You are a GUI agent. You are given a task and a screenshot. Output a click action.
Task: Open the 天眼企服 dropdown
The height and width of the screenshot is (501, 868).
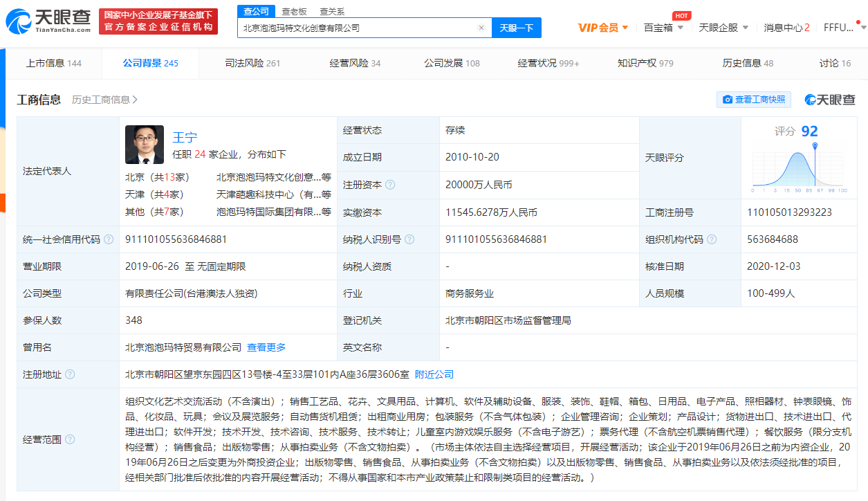(724, 28)
